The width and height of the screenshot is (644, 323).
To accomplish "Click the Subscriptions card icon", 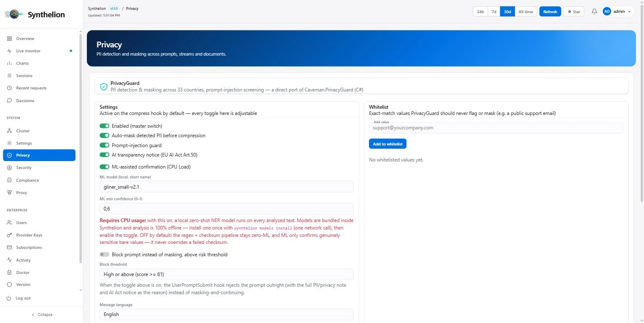I will coord(9,248).
